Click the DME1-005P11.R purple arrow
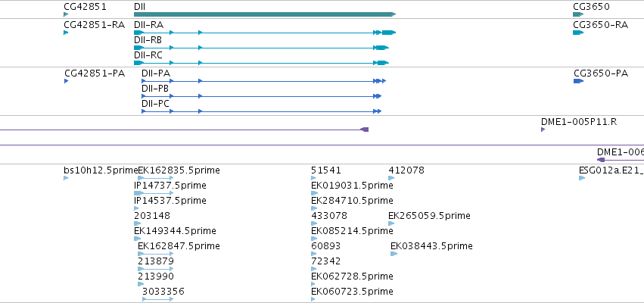The width and height of the screenshot is (644, 303). coord(543,130)
